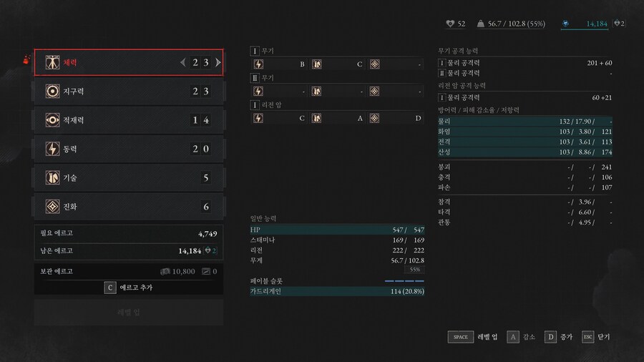Select the highlighted 체력 stat row
The image size is (644, 362).
click(129, 62)
